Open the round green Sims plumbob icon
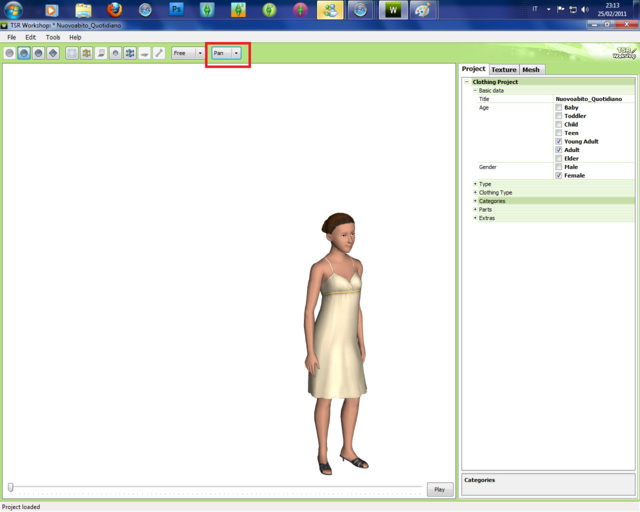Viewport: 640px width, 512px height. [x=269, y=10]
